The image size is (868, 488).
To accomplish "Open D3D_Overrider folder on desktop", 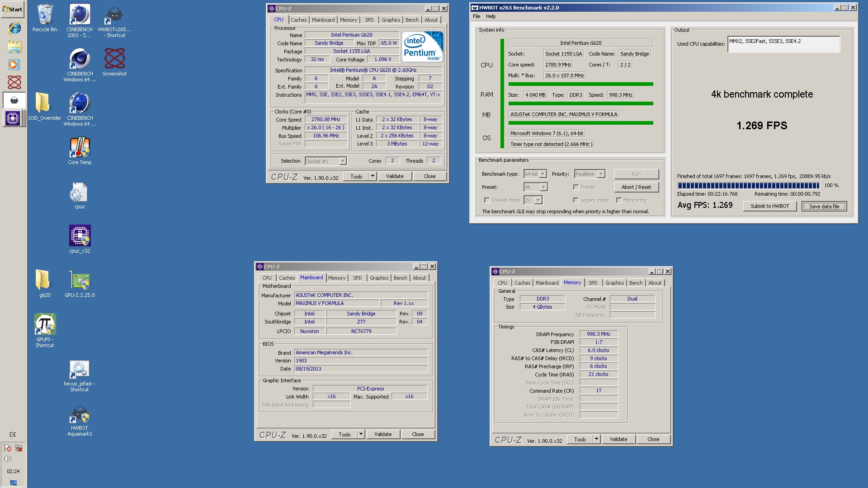I will point(45,106).
